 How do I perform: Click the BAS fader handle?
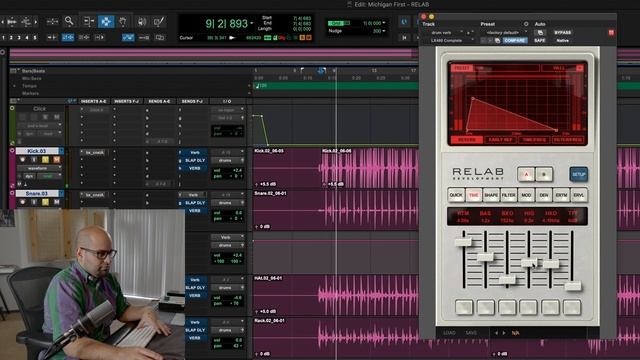tap(485, 257)
